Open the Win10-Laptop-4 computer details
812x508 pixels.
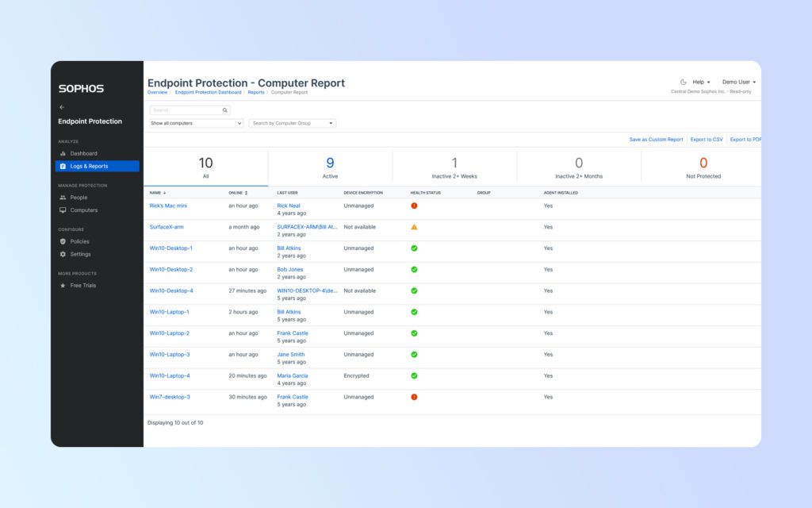pyautogui.click(x=169, y=375)
